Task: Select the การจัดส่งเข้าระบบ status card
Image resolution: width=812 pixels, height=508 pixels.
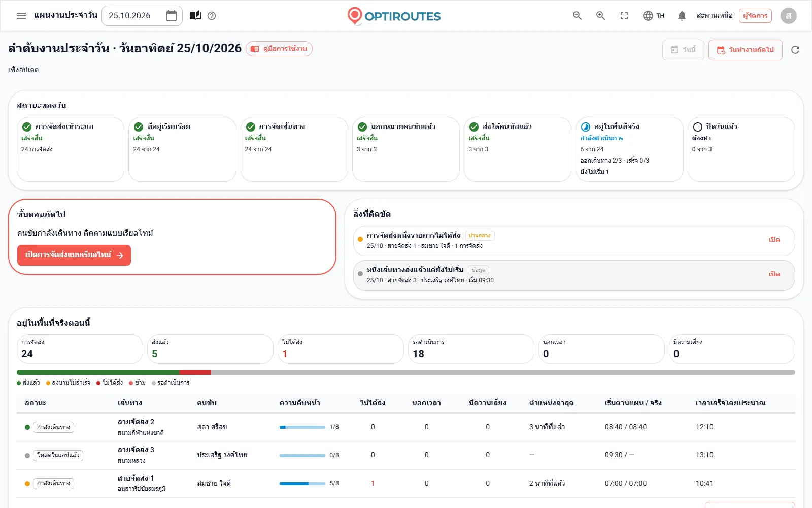Action: tap(71, 149)
